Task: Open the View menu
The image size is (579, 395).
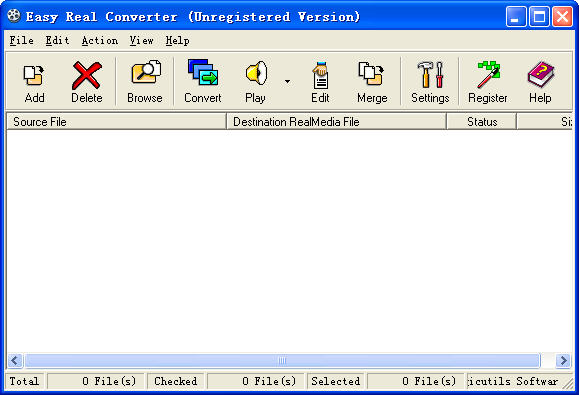Action: coord(141,41)
